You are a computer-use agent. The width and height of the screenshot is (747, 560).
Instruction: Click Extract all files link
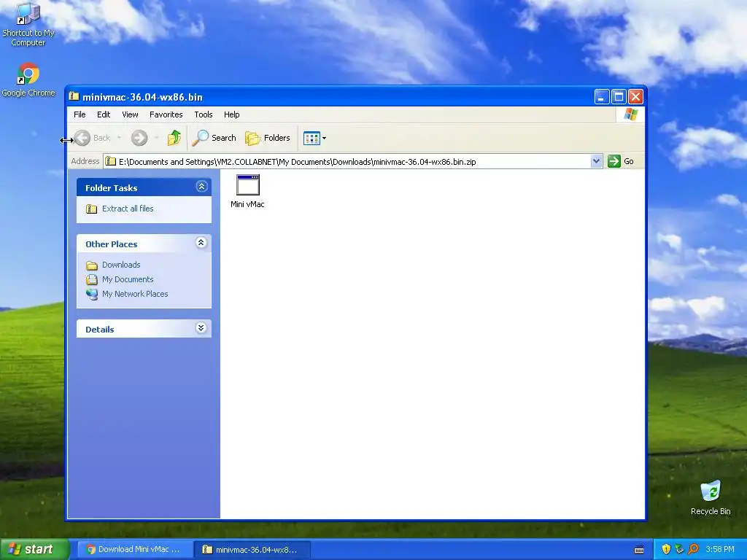(x=128, y=209)
